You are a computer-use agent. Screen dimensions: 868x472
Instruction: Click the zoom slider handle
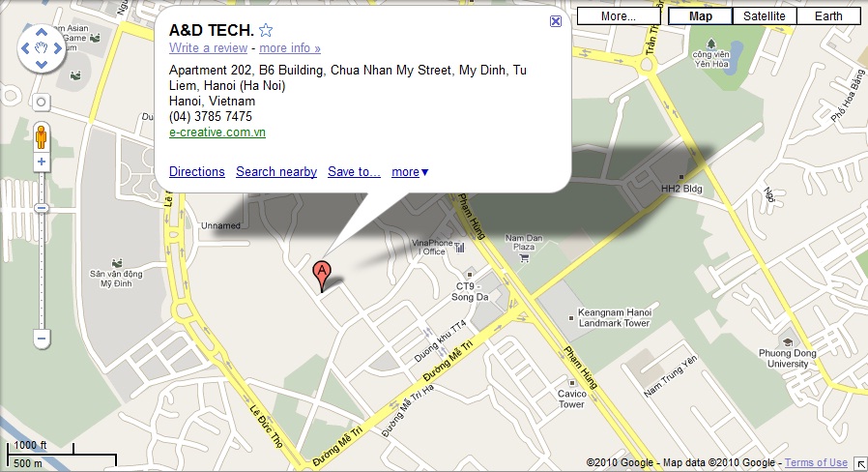[42, 208]
